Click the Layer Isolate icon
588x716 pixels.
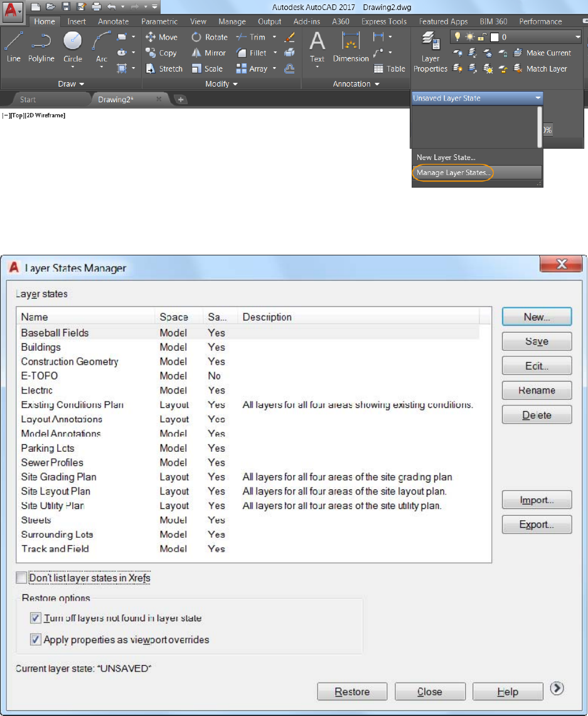click(x=473, y=53)
